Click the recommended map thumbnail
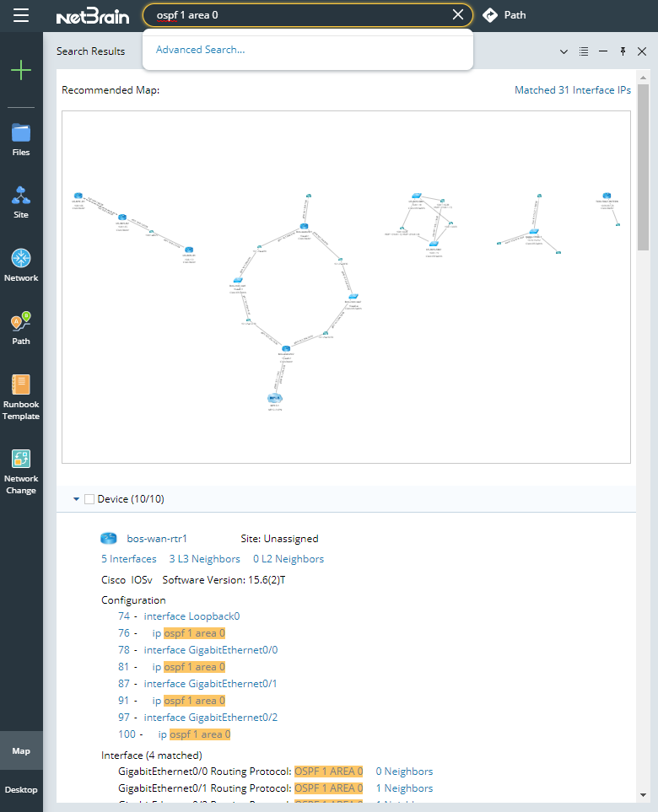 click(x=346, y=287)
